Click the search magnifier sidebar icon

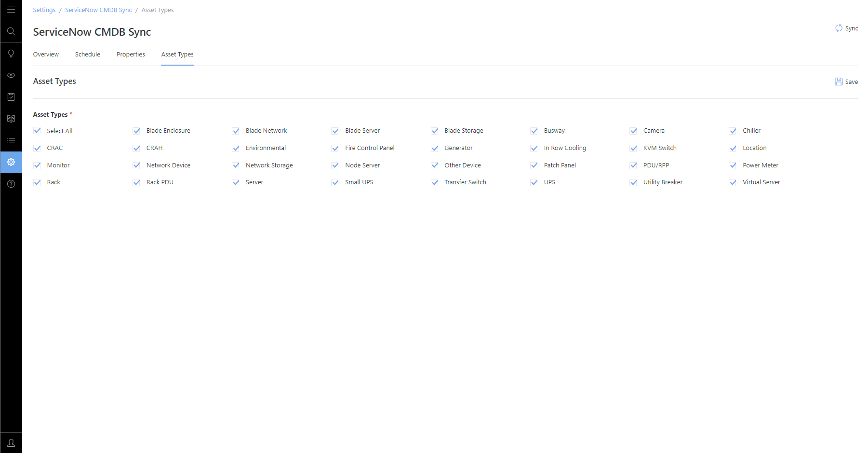11,31
